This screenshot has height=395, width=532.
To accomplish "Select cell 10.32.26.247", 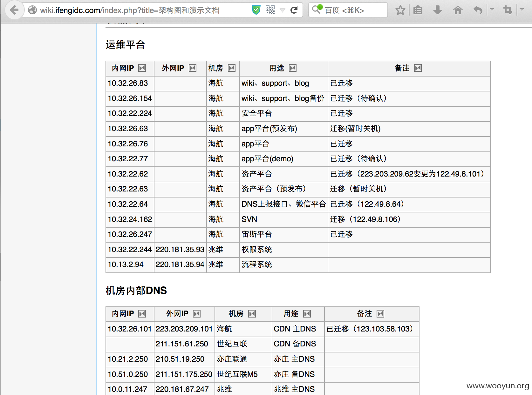I will tap(130, 234).
